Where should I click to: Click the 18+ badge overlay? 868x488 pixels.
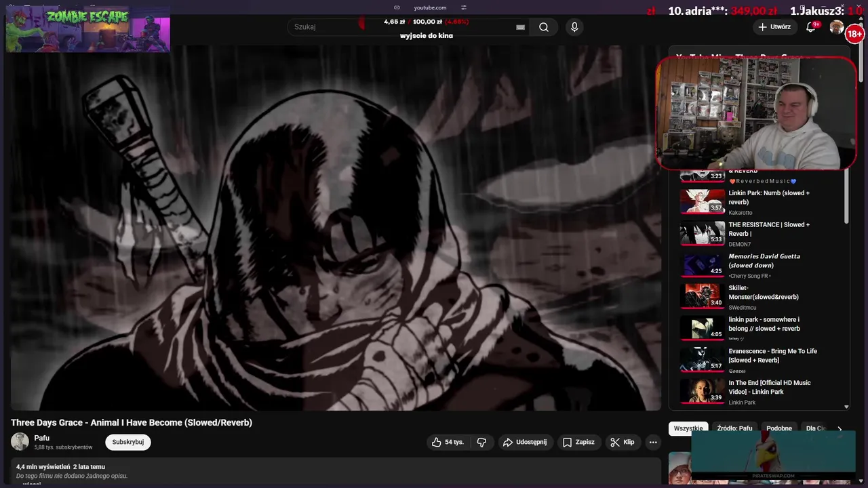coord(854,34)
